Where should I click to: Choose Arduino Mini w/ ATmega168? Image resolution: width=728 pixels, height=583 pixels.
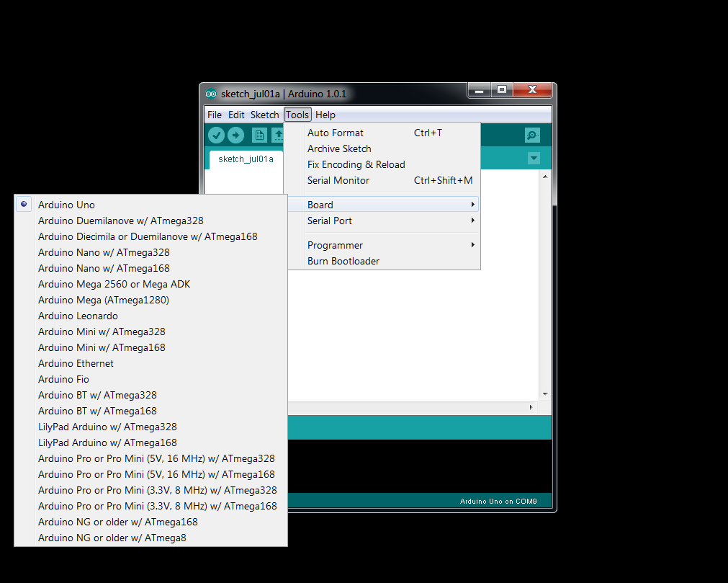point(151,347)
